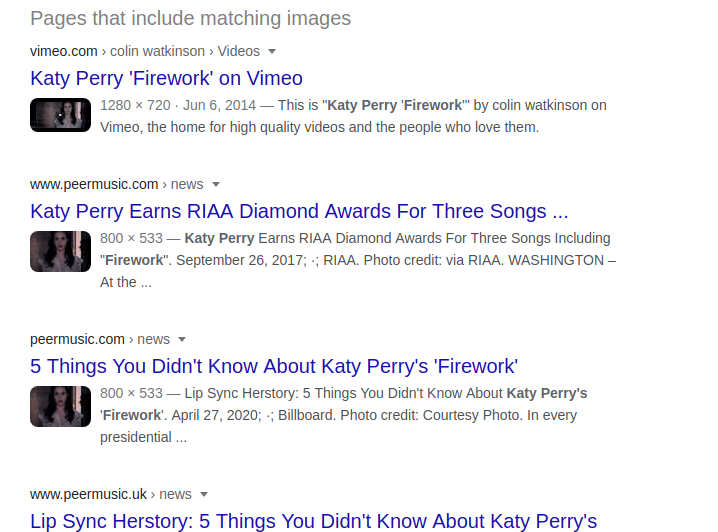Expand the www.peermusic.com result options arrow

[216, 185]
